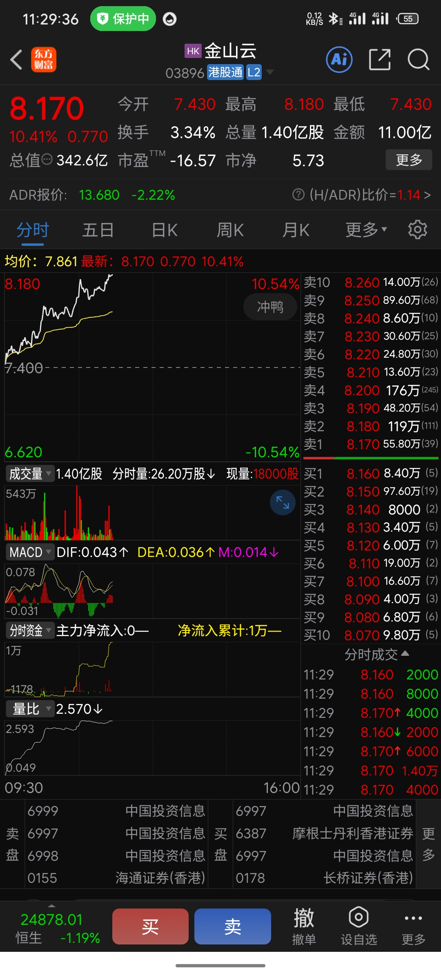
Task: Open the 分时资金 indicator dropdown
Action: point(30,630)
